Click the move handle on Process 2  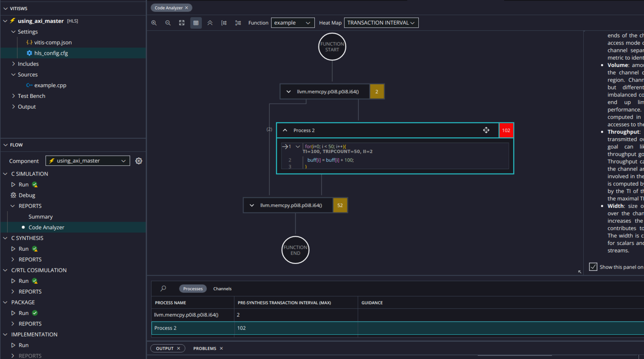[x=486, y=130]
